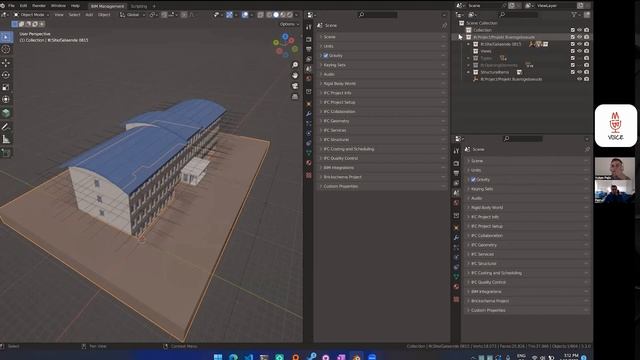This screenshot has height=360, width=640.
Task: Open the Material properties tab in the middle editor
Action: click(x=309, y=163)
